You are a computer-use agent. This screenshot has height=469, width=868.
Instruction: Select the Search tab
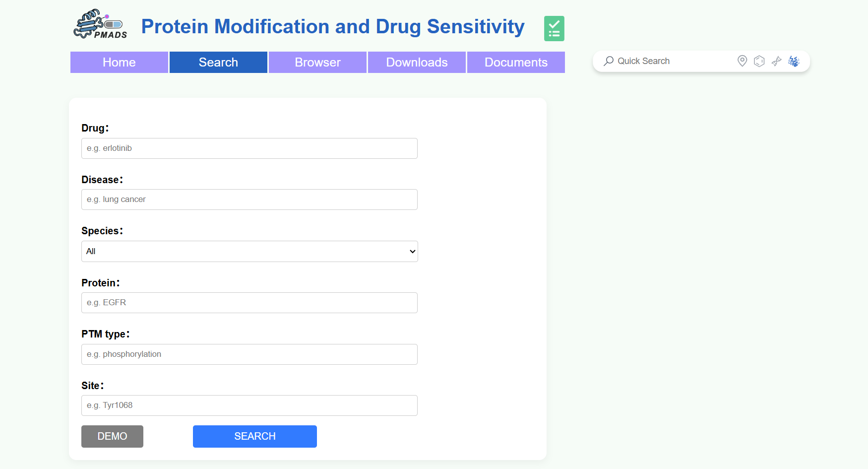click(x=218, y=63)
